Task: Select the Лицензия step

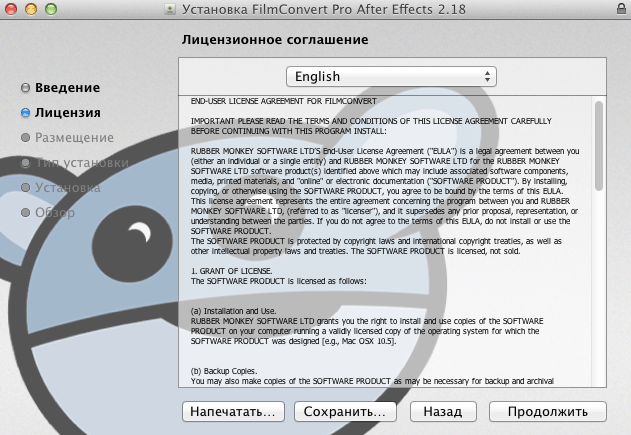Action: click(x=68, y=112)
